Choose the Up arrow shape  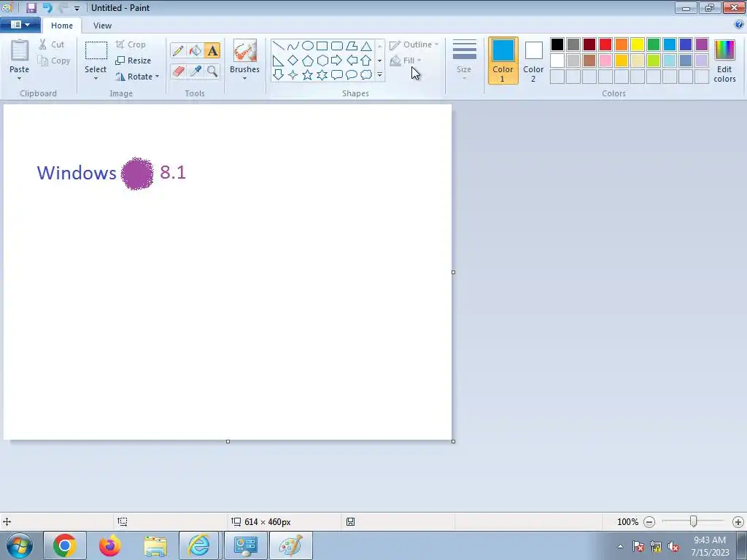coord(366,61)
